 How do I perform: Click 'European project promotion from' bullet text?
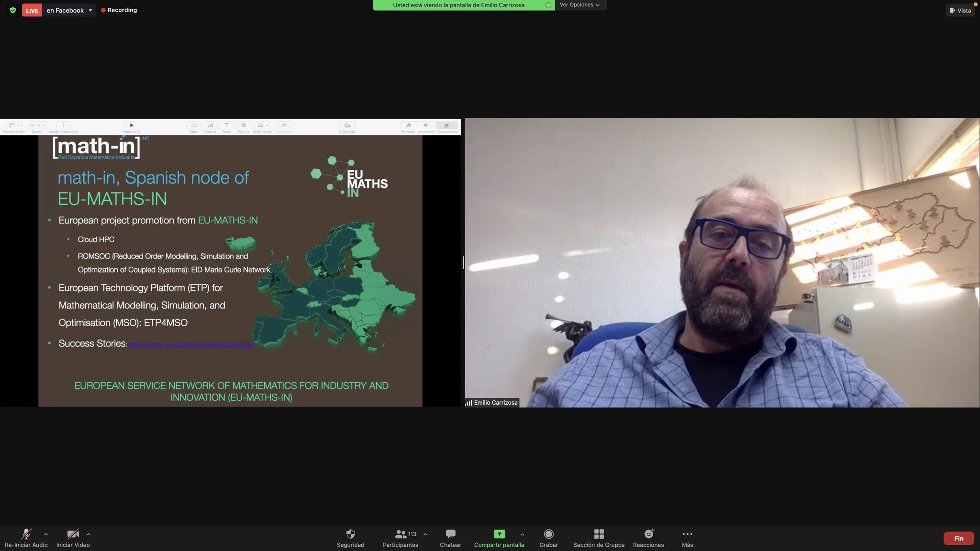click(x=127, y=220)
